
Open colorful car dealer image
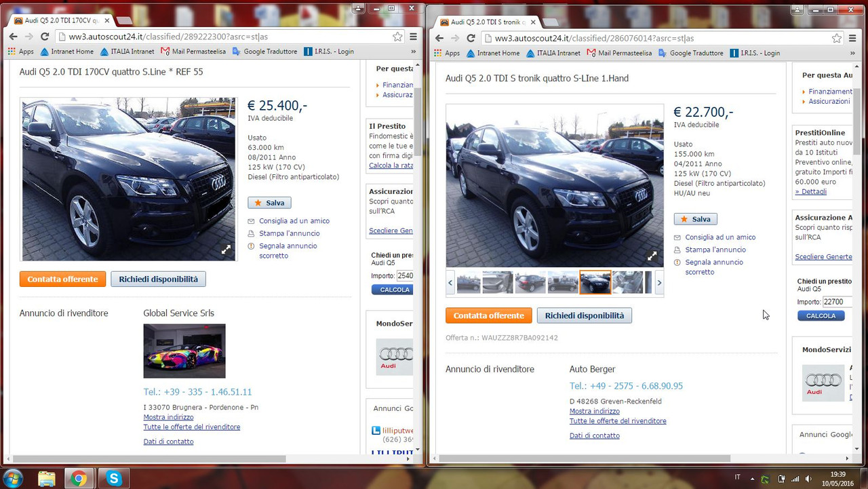pyautogui.click(x=184, y=351)
